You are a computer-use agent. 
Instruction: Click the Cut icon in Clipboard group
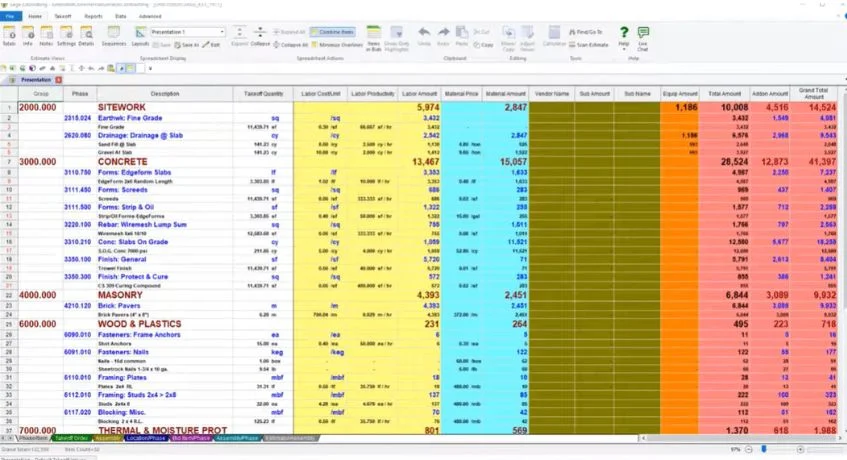[x=482, y=32]
